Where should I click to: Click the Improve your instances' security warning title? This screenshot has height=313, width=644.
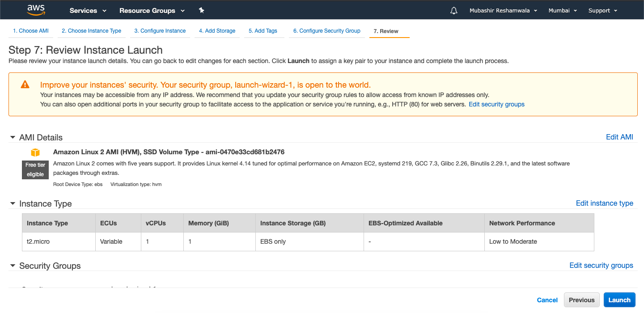[x=205, y=85]
